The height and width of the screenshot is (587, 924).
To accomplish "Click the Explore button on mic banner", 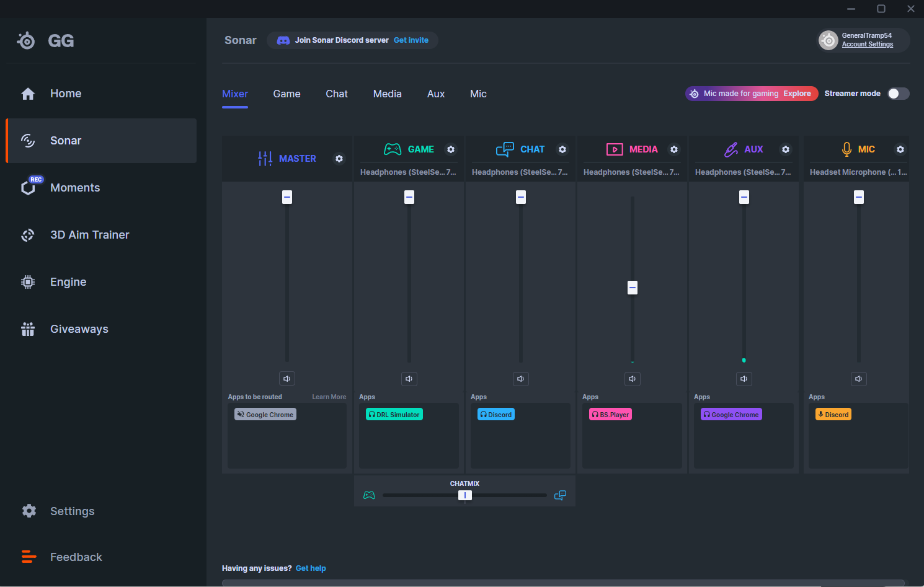I will pyautogui.click(x=797, y=94).
